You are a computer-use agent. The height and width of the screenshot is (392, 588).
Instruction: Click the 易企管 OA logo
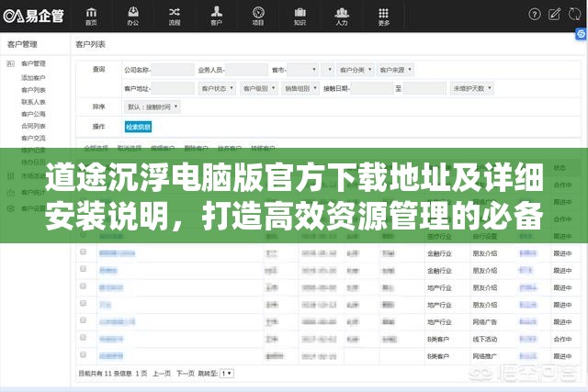[33, 16]
